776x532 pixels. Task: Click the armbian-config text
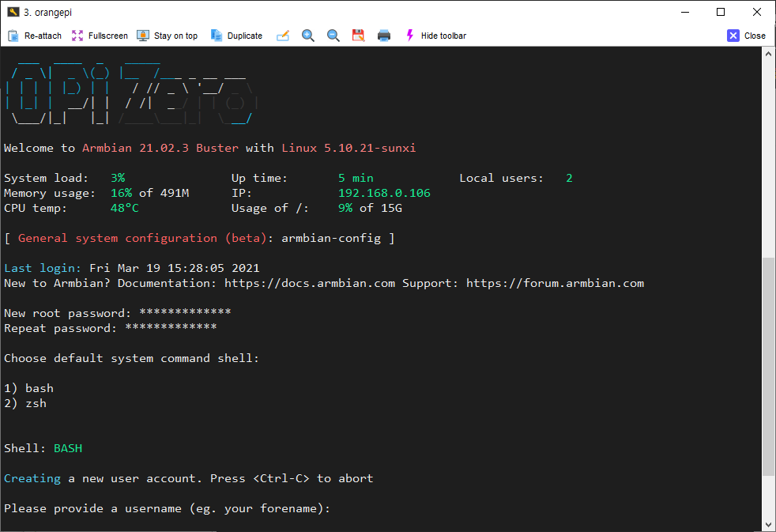point(331,239)
